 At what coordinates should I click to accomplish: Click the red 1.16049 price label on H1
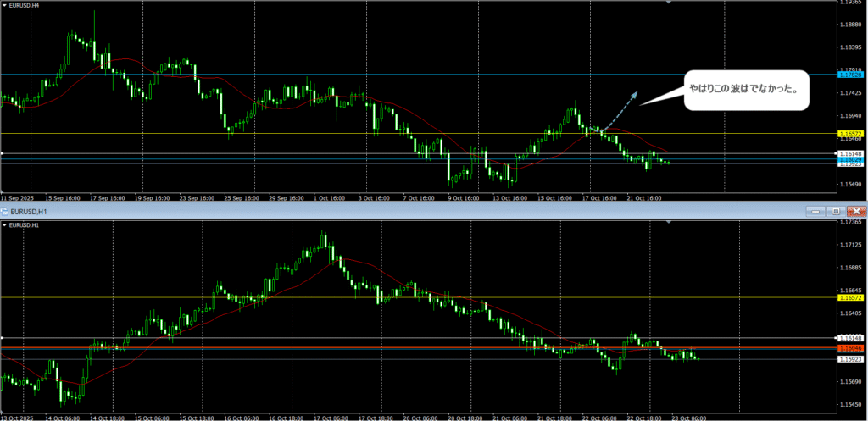850,348
